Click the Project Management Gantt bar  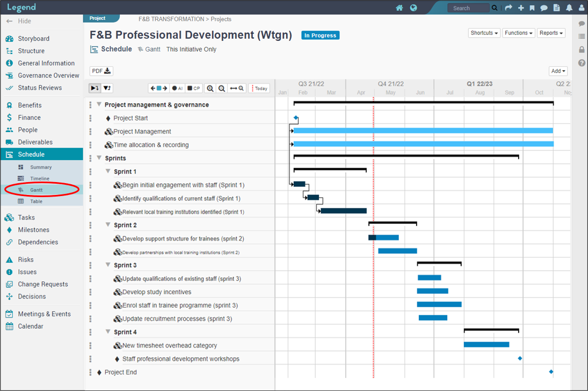point(423,131)
